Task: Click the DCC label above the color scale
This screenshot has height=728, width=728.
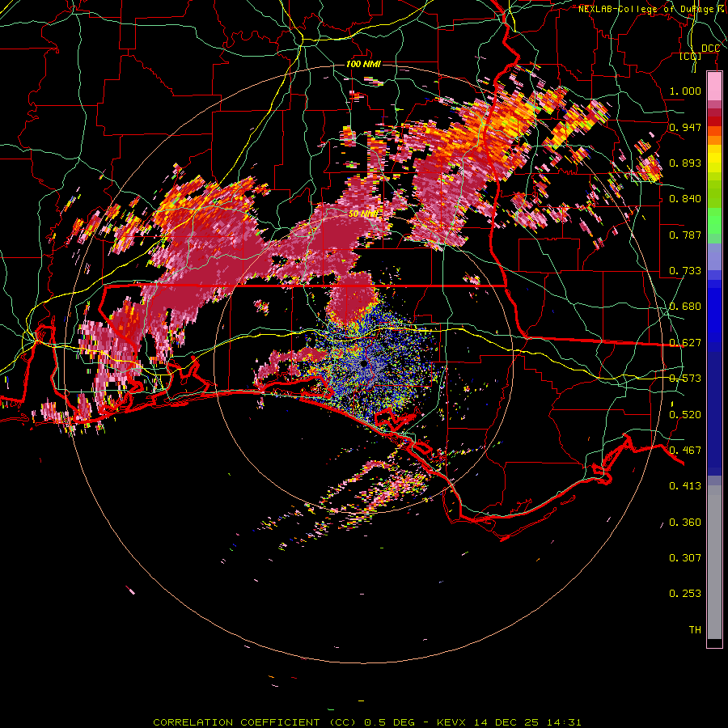Action: [x=710, y=48]
